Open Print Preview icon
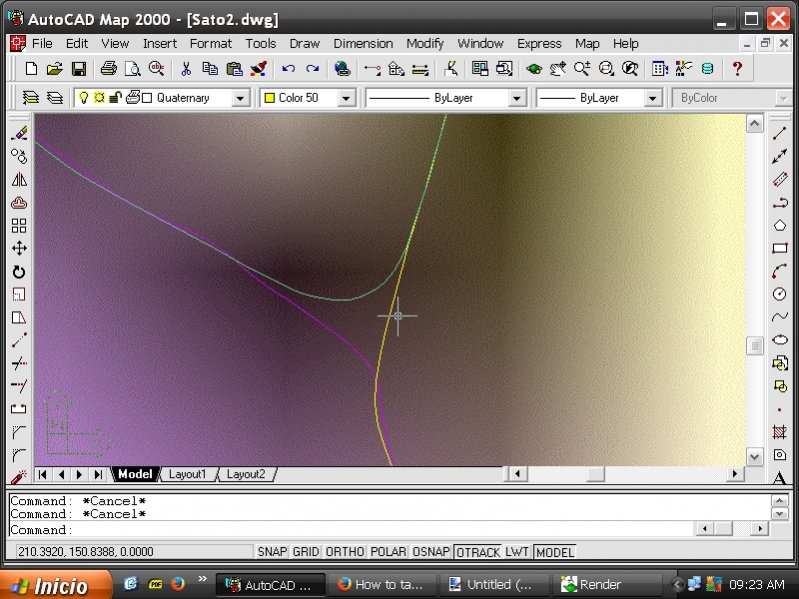 (x=132, y=68)
